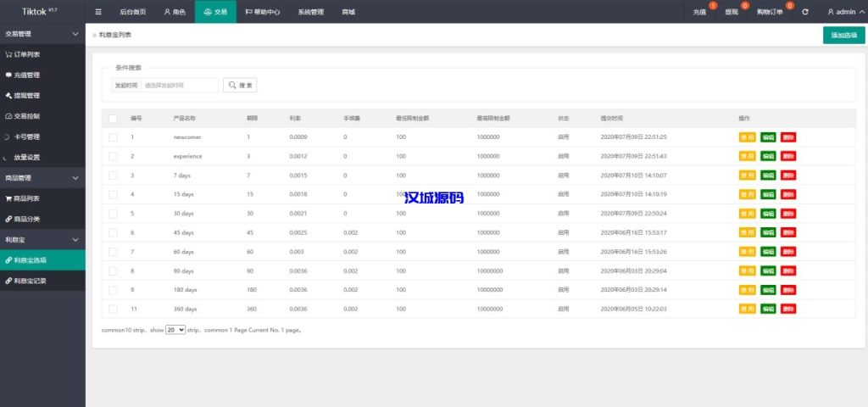The width and height of the screenshot is (868, 407).
Task: Collapse the sidebar with the hamburger icon
Action: click(98, 12)
